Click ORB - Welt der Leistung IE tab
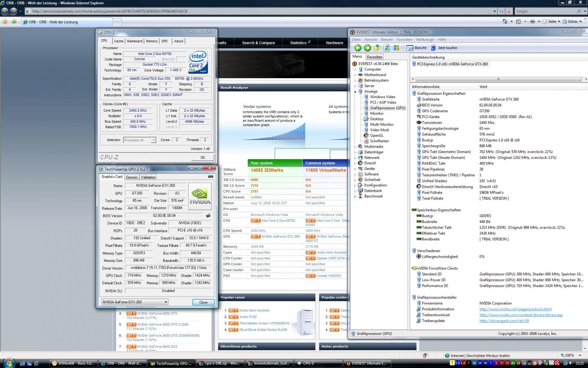The width and height of the screenshot is (588, 368). coord(67,22)
